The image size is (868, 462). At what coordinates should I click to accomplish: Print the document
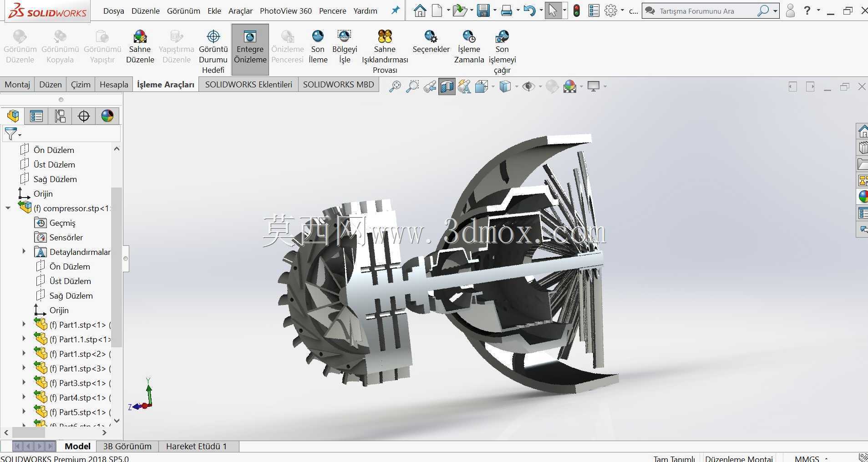click(x=506, y=10)
